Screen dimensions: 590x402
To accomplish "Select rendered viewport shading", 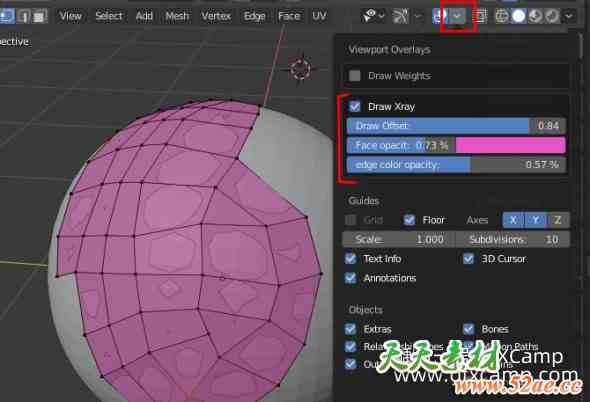I will (x=552, y=16).
